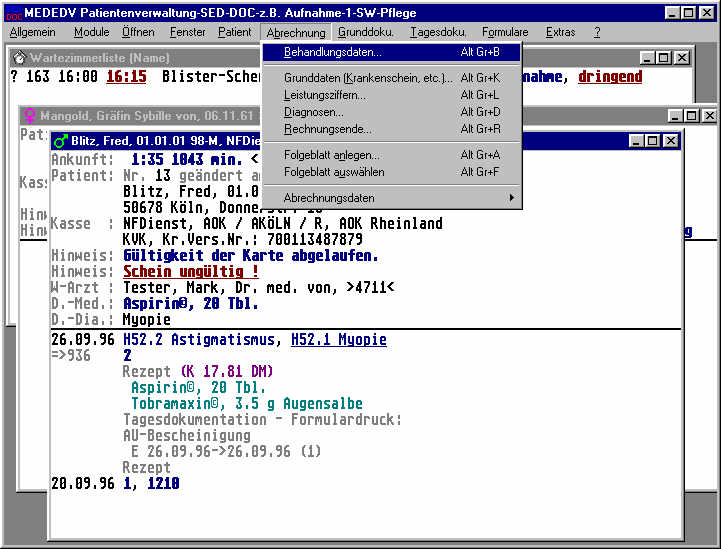Choose Diagnosen... menu entry
The width and height of the screenshot is (721, 549).
click(x=392, y=112)
